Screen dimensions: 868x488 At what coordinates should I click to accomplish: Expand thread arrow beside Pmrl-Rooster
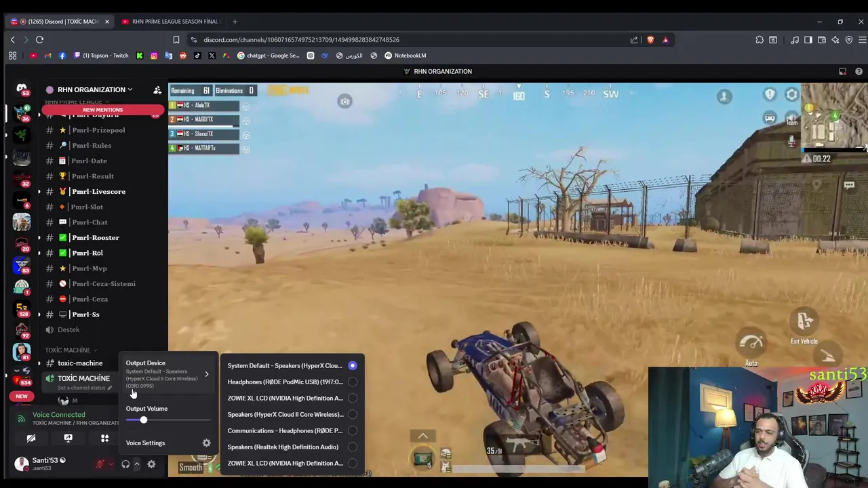pos(39,238)
